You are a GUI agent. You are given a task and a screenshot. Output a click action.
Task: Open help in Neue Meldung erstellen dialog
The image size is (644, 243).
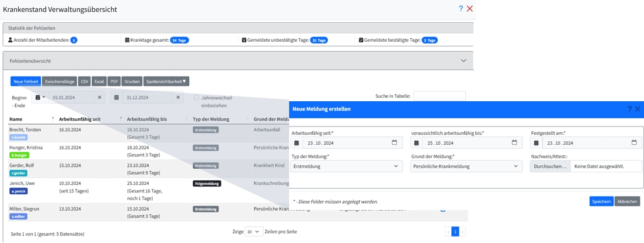click(x=629, y=109)
